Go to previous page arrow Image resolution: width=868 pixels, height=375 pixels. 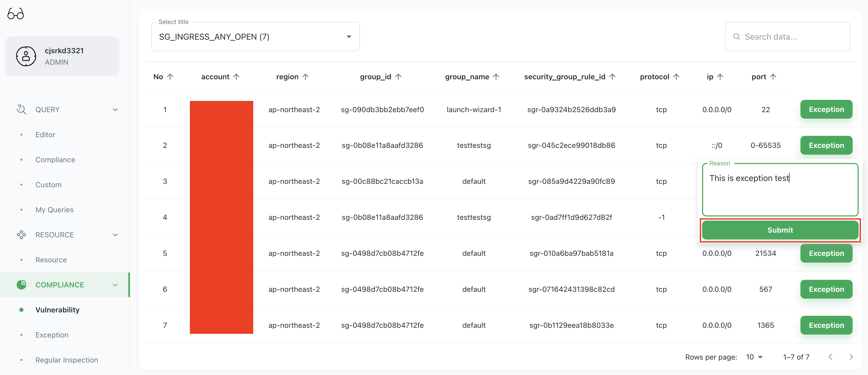(830, 357)
